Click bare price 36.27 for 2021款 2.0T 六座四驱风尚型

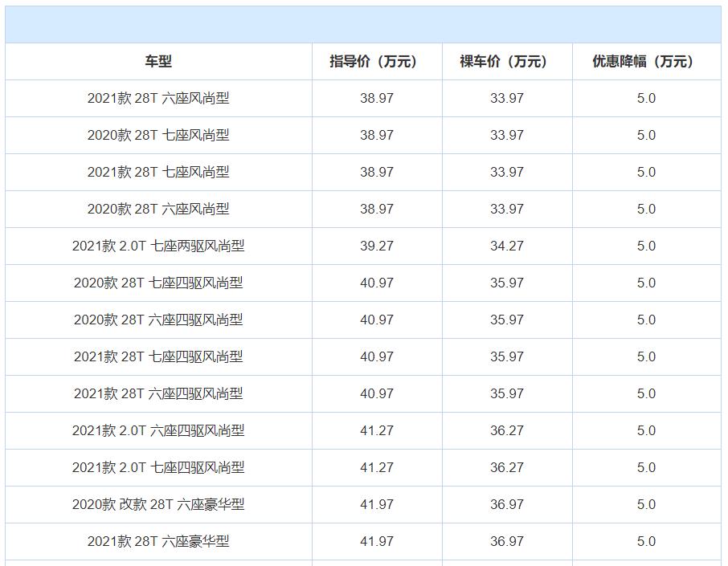[507, 430]
